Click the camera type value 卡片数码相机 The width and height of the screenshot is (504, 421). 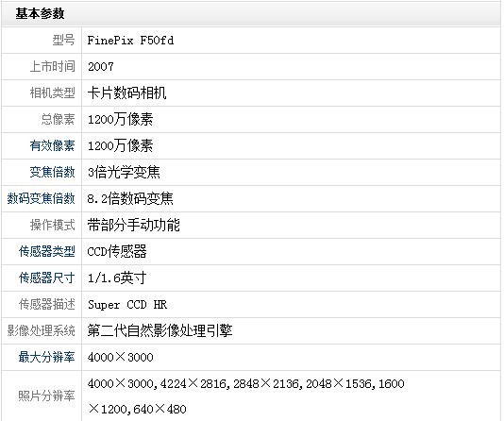coord(127,93)
